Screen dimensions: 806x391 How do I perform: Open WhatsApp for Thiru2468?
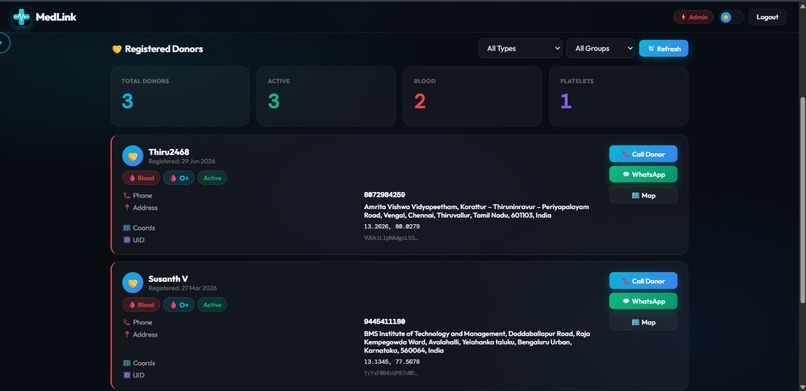click(643, 175)
